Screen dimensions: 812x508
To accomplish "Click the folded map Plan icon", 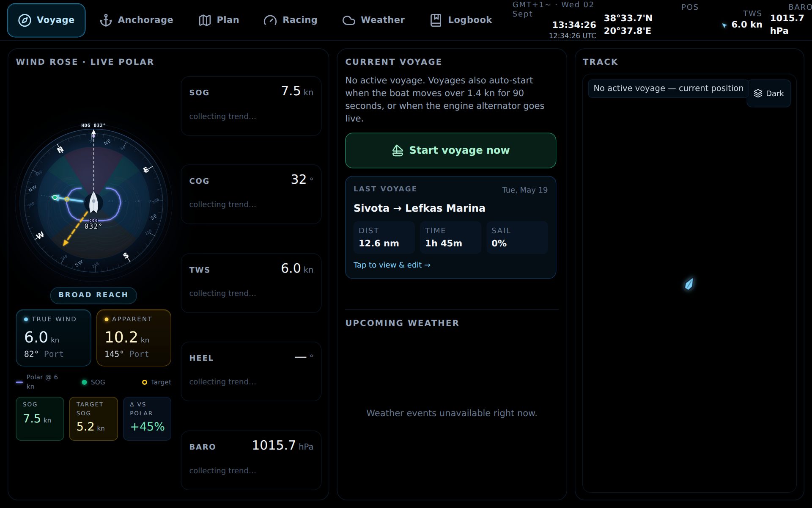I will [x=205, y=20].
